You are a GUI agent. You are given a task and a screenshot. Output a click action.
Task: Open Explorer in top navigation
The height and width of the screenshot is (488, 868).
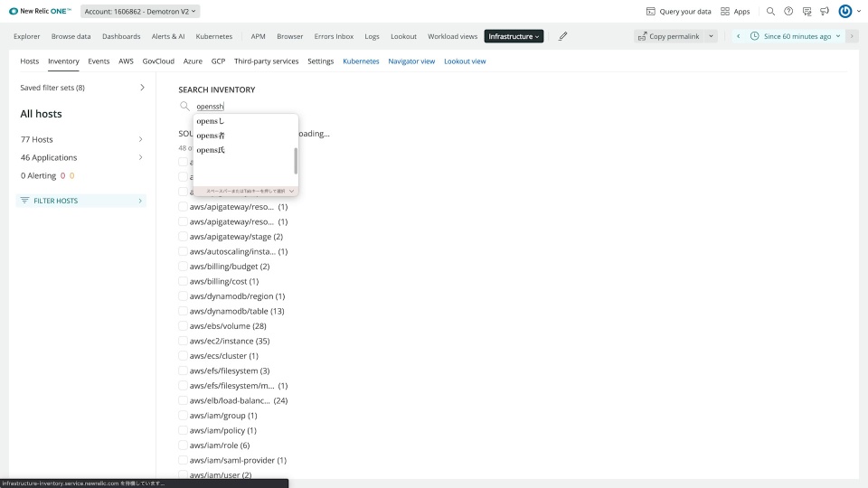tap(26, 36)
